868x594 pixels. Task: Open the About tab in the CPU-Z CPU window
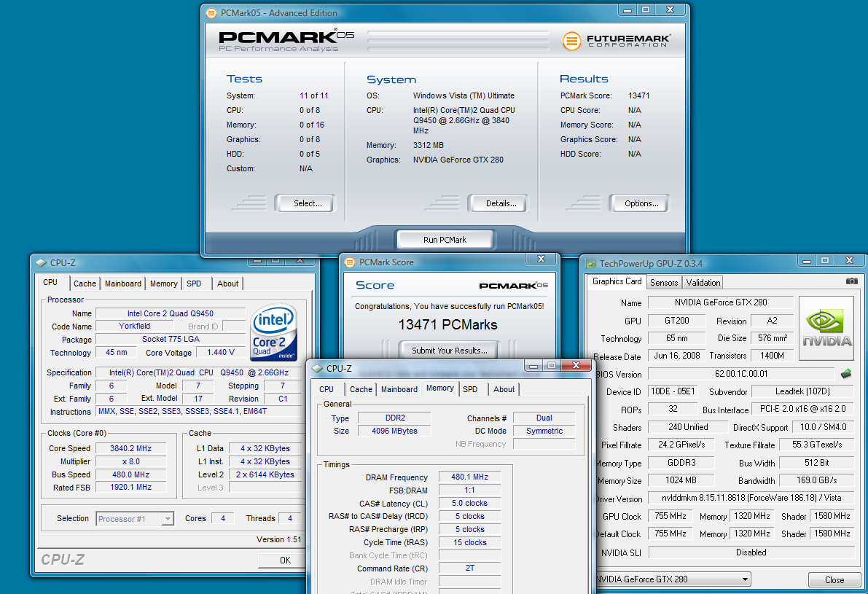click(x=227, y=284)
